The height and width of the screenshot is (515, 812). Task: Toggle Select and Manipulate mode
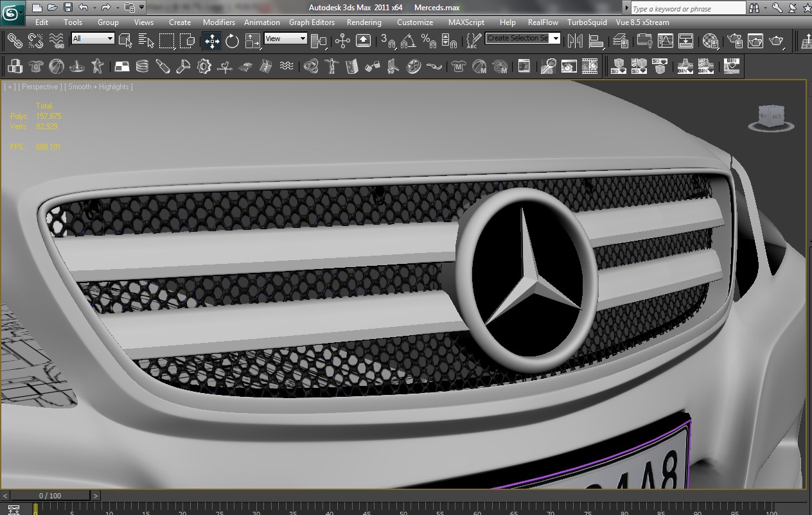342,41
